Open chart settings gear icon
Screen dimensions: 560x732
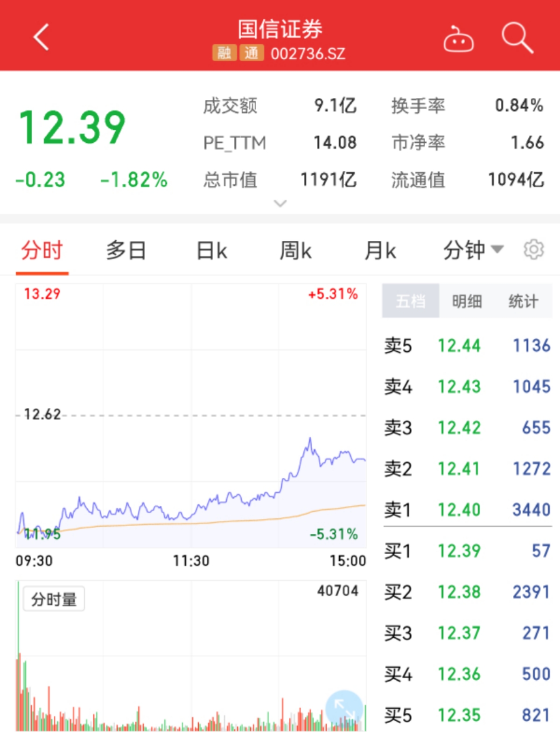point(533,250)
